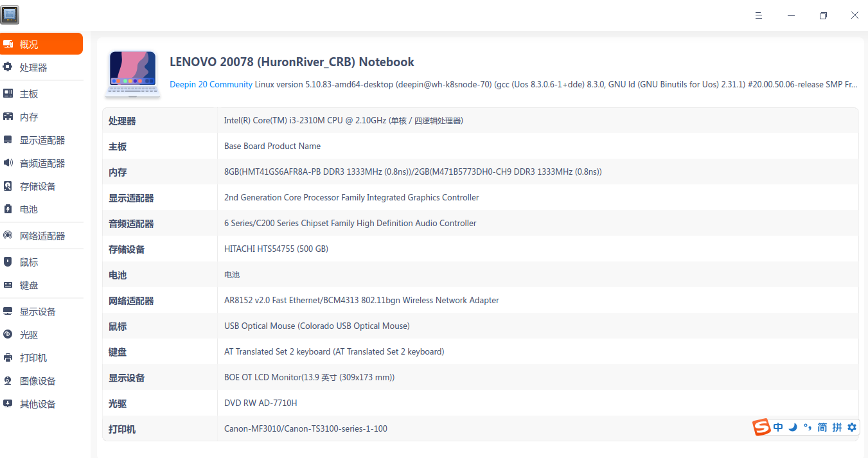Click the display adapter (显示适配器) icon
Viewport: 868px width, 458px height.
8,140
